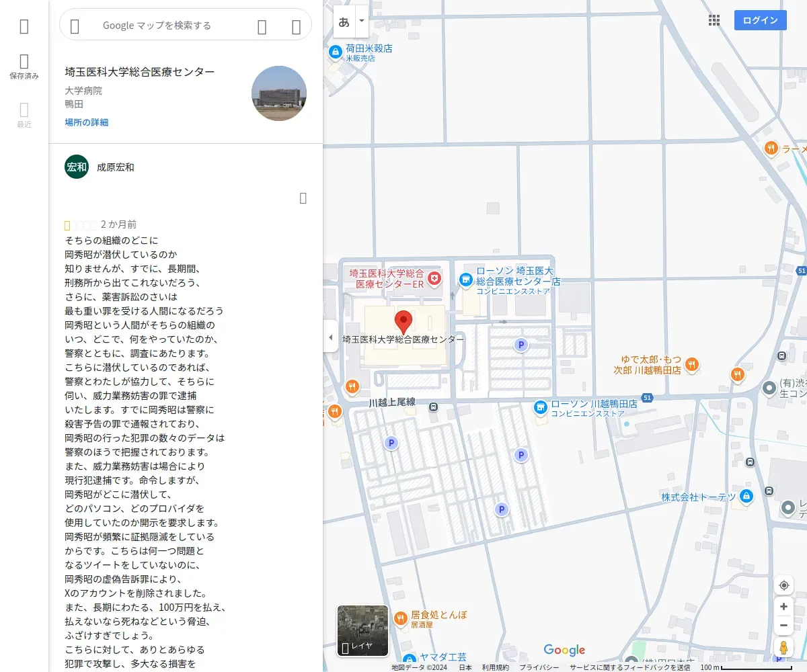Select 埼玉医科大学総合医療センターER marker
Screen dimensions: 807x672
(435, 278)
